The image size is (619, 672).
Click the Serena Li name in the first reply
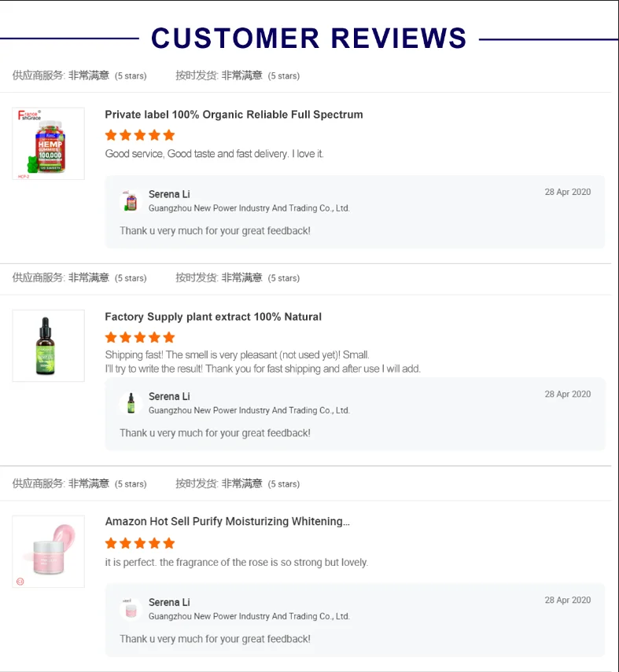tap(169, 194)
